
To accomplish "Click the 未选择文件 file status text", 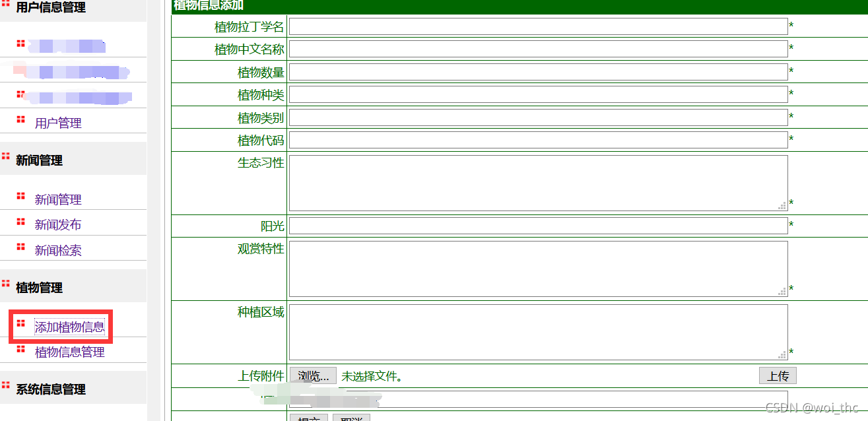I will tap(372, 376).
